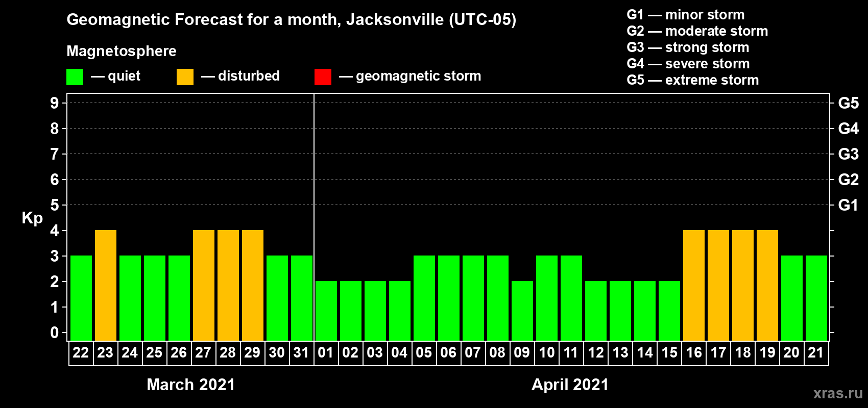Click the 'G2 — moderate storm' legend text
868x408 pixels.
pos(697,31)
